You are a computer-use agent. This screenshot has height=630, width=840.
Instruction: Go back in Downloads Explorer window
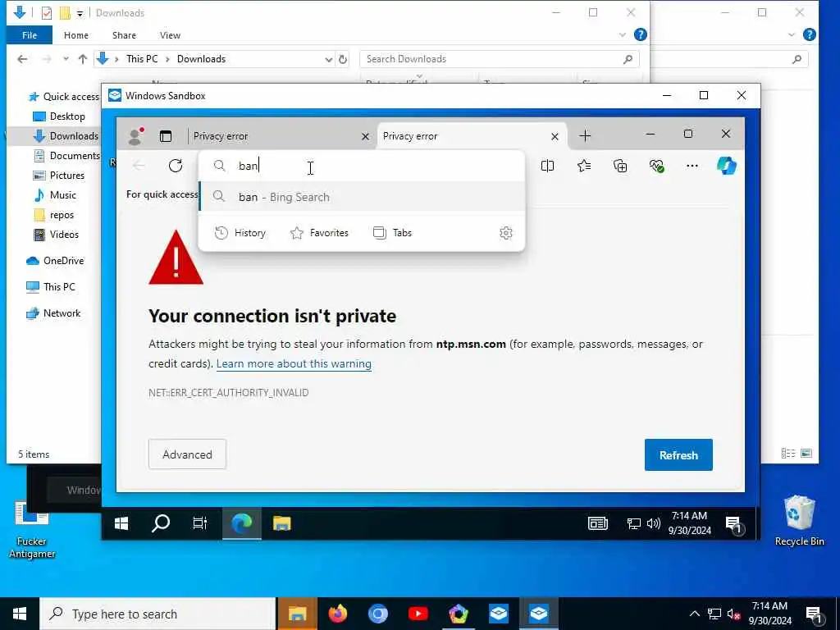tap(22, 59)
